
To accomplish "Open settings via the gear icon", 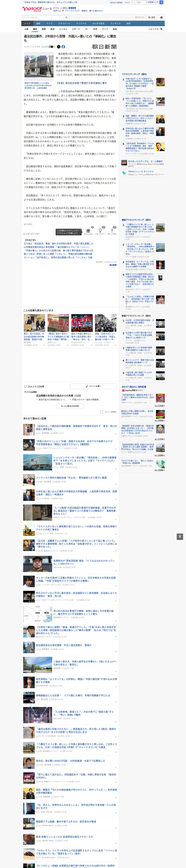I will pyautogui.click(x=161, y=18).
